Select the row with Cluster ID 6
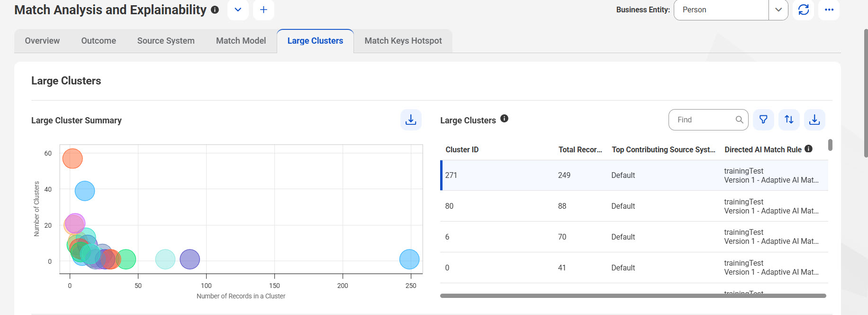The width and height of the screenshot is (868, 315). point(634,237)
